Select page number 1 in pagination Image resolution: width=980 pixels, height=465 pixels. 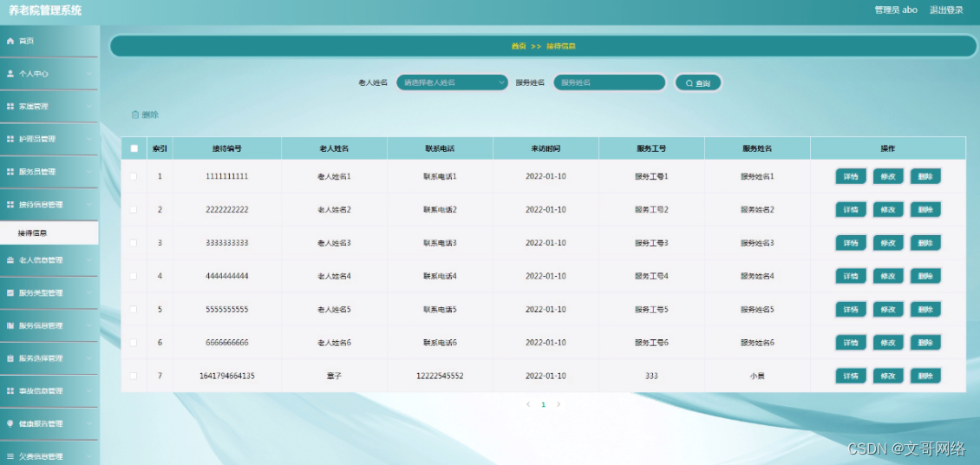(543, 404)
